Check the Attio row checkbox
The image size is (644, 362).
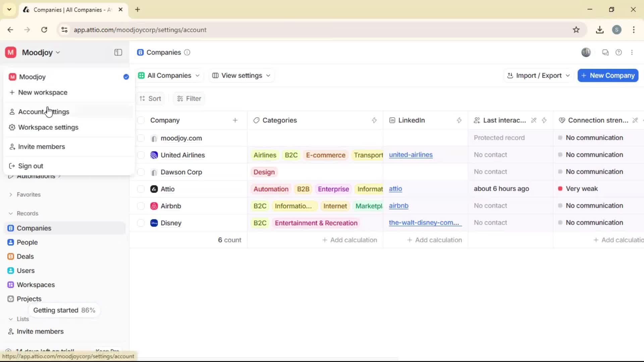[141, 189]
